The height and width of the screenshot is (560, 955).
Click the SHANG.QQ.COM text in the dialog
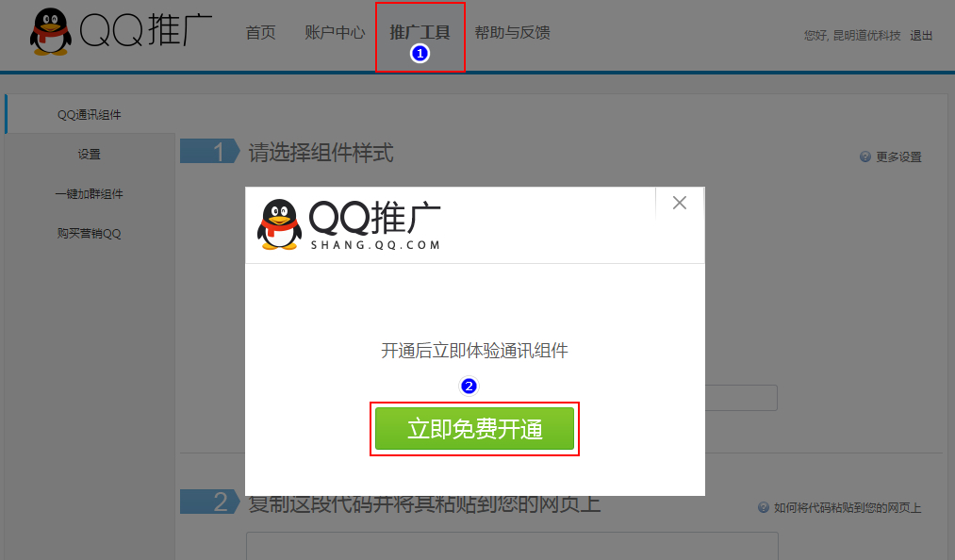click(375, 245)
